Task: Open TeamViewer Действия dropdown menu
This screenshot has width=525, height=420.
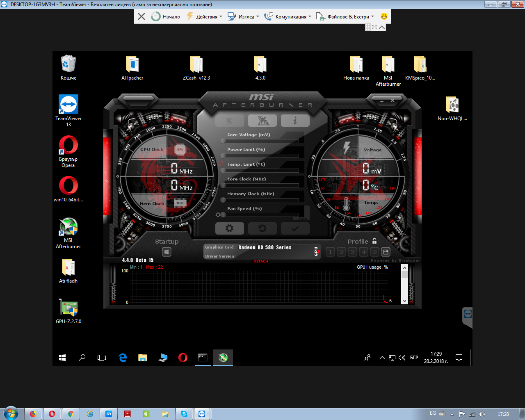Action: click(x=204, y=16)
